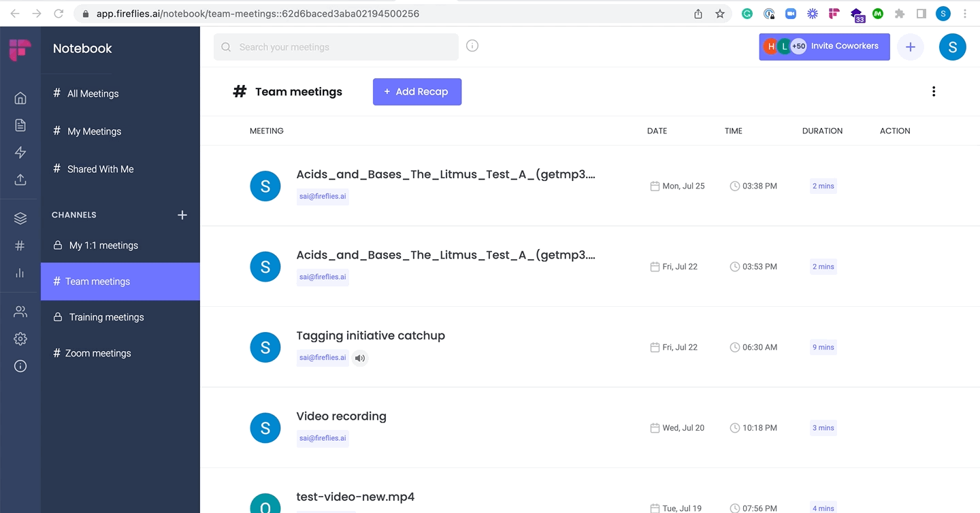Click the plus icon next to CHANNELS

182,215
